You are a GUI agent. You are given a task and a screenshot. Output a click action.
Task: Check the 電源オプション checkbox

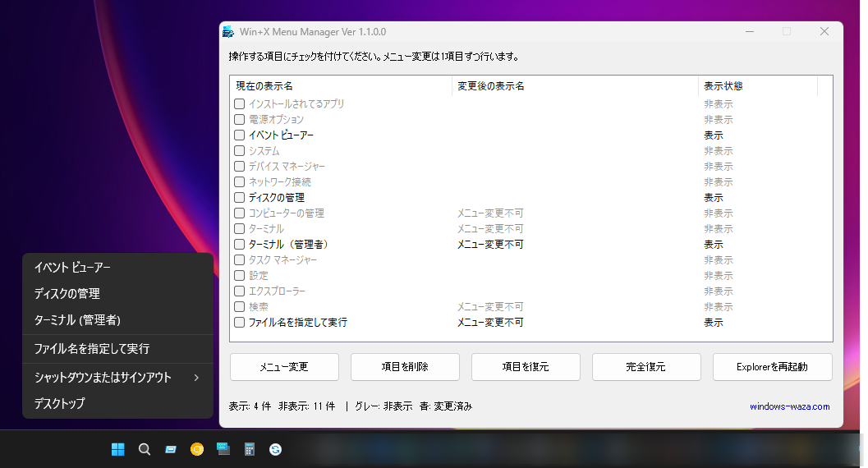(x=239, y=120)
